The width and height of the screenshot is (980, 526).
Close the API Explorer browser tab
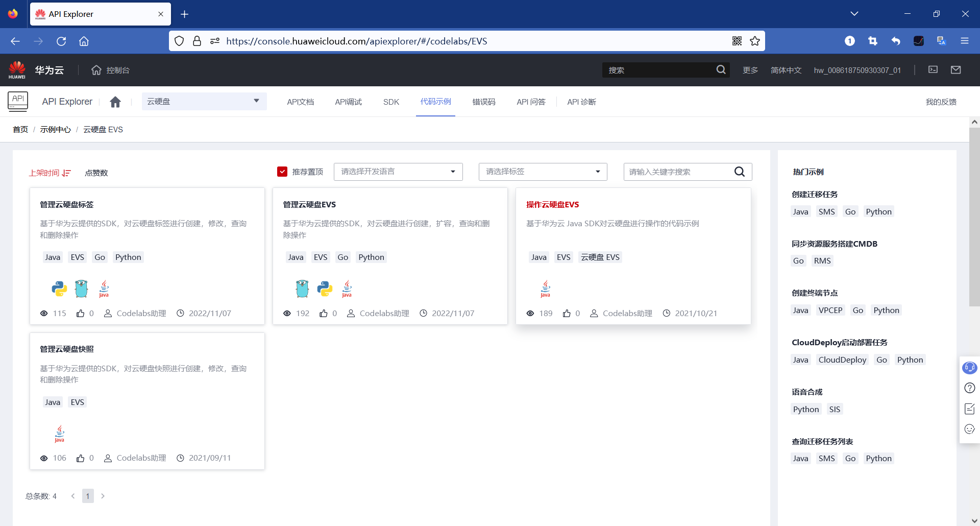161,14
